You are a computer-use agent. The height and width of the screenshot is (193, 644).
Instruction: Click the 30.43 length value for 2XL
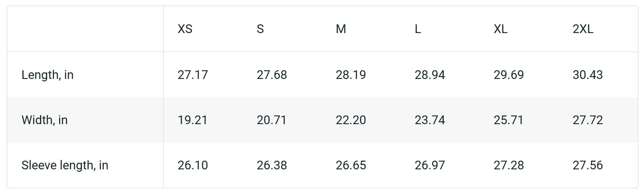tap(588, 75)
